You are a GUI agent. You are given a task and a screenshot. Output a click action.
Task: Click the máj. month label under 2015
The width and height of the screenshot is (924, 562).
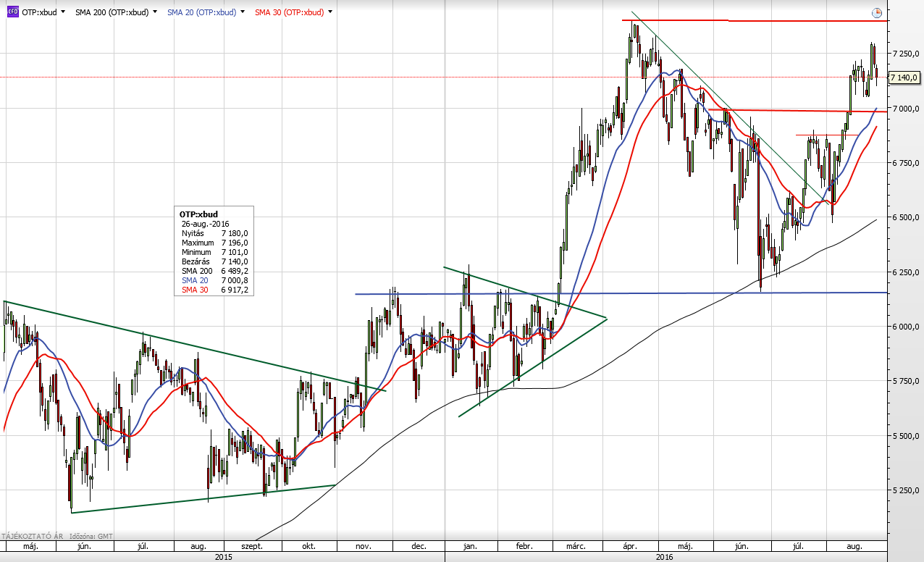(x=30, y=546)
